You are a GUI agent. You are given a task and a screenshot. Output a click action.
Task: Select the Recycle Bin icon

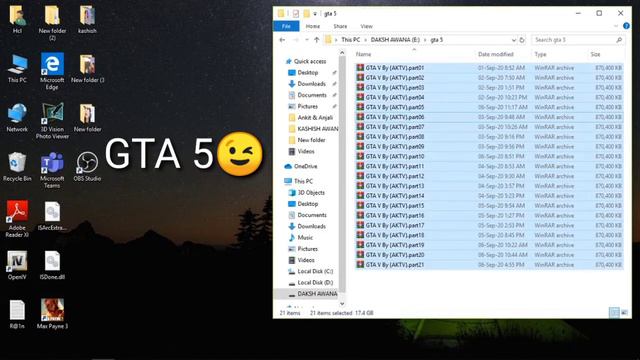(17, 167)
